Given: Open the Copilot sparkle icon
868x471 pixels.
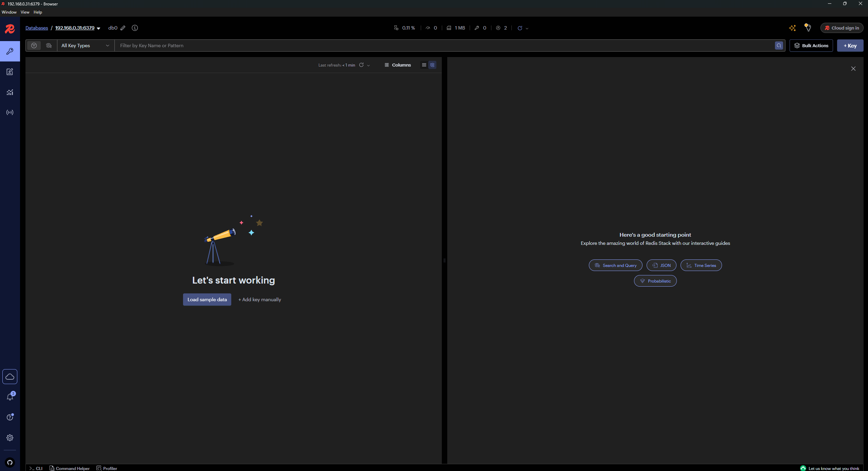Looking at the screenshot, I should (x=793, y=28).
